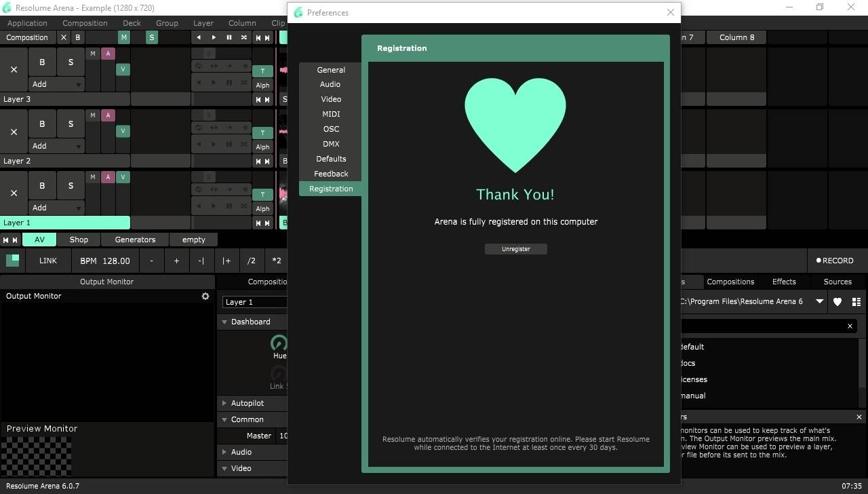Image resolution: width=868 pixels, height=494 pixels.
Task: Expand the Autopilot section
Action: pyautogui.click(x=224, y=403)
